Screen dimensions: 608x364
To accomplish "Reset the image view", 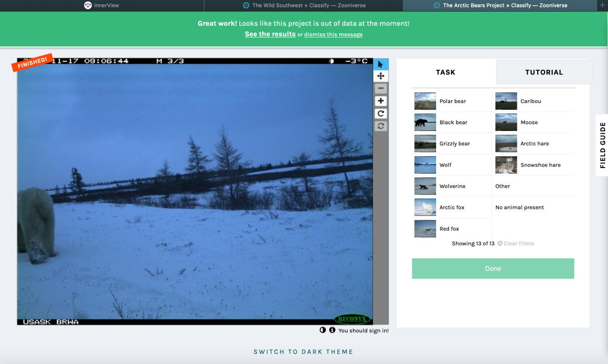I will pos(380,126).
